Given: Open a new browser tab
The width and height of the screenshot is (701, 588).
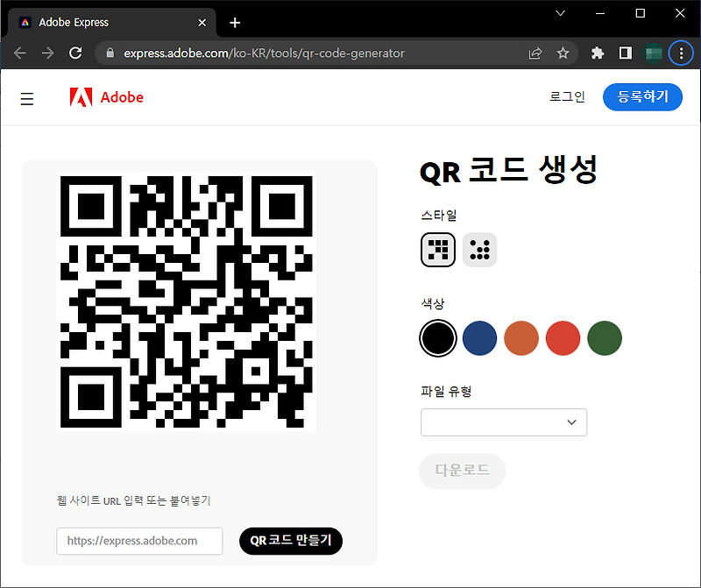Looking at the screenshot, I should click(234, 22).
